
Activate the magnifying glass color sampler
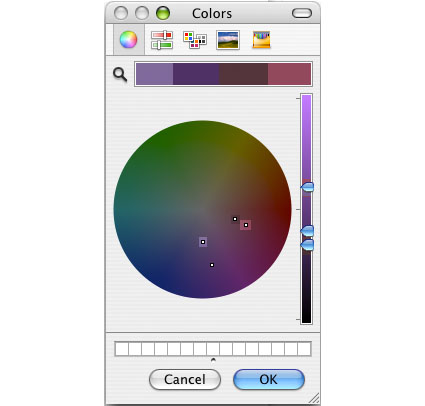(x=120, y=74)
